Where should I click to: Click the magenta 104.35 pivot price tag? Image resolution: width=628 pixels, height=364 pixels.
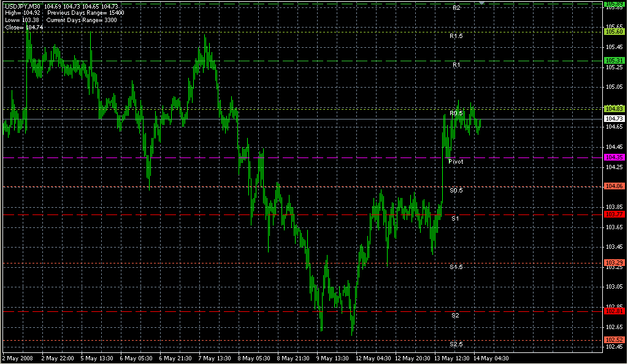(x=615, y=157)
